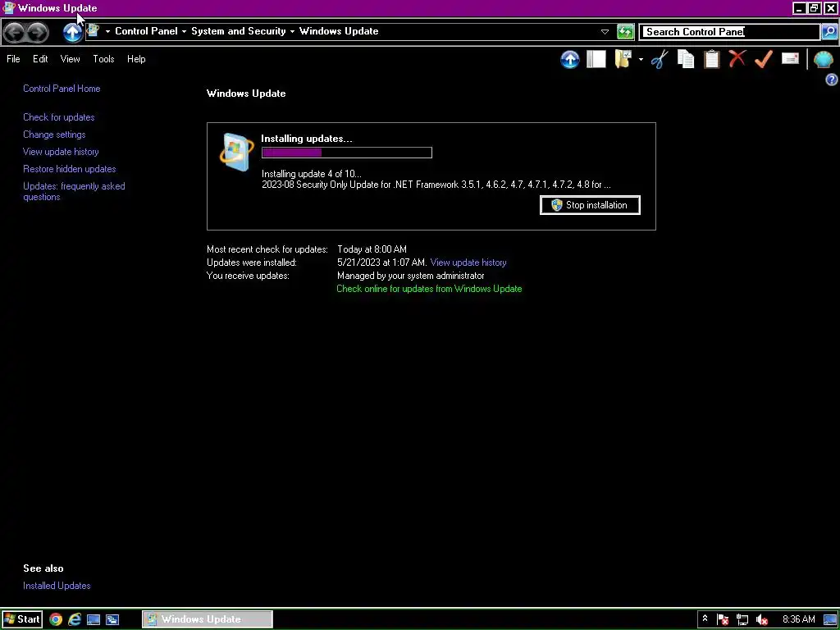Click the Search Control Panel field

730,32
